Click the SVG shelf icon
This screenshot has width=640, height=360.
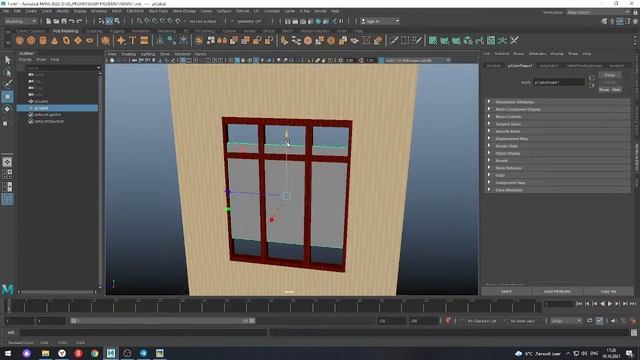pos(144,40)
